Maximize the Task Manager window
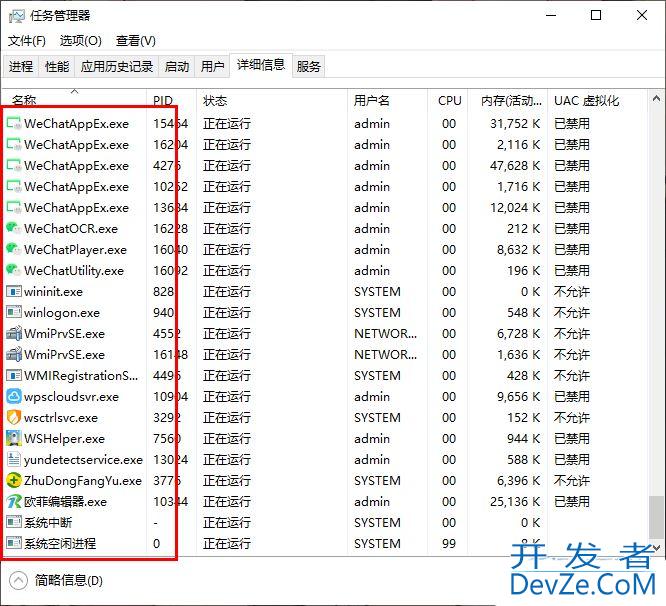The height and width of the screenshot is (606, 666). click(596, 15)
